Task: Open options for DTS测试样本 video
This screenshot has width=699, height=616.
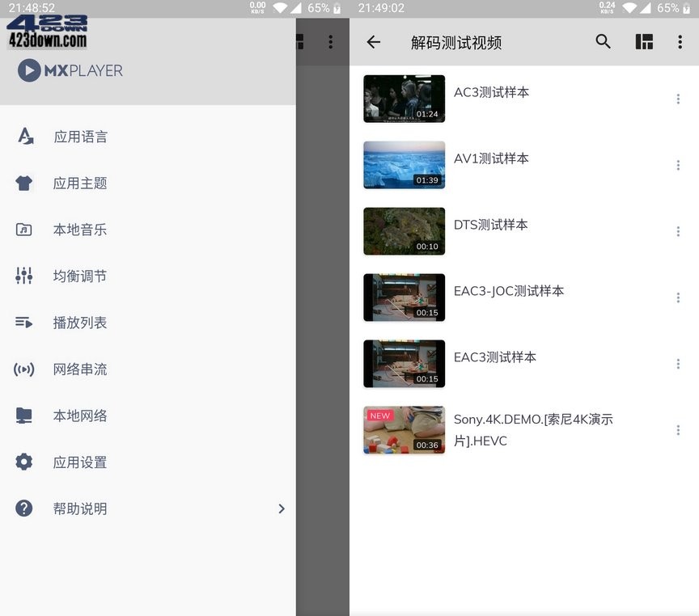Action: click(678, 232)
